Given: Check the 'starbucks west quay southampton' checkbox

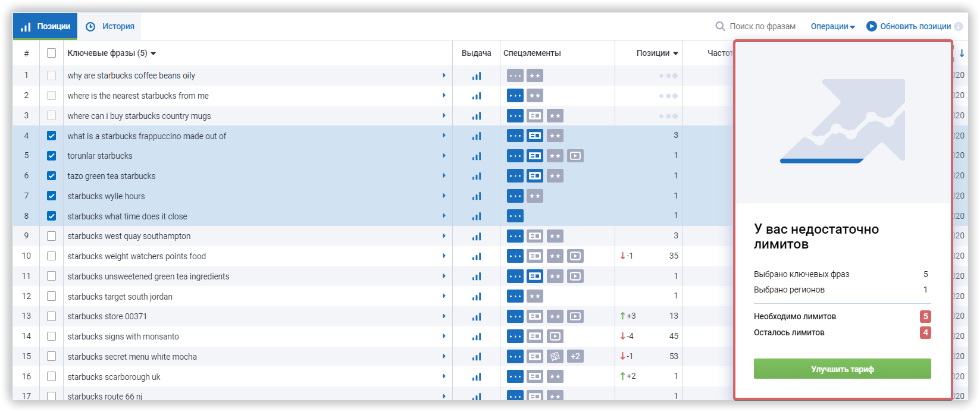Looking at the screenshot, I should 51,236.
